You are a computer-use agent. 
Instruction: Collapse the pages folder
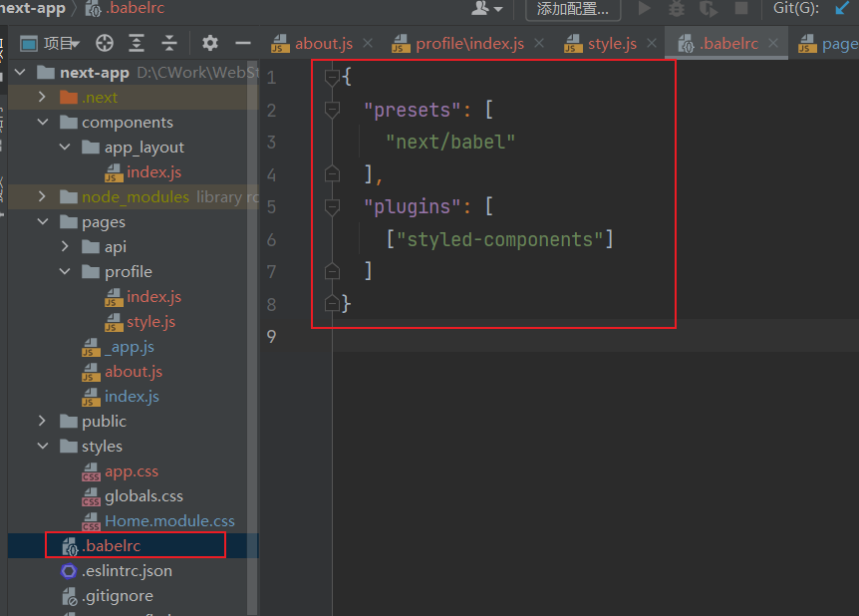[43, 221]
